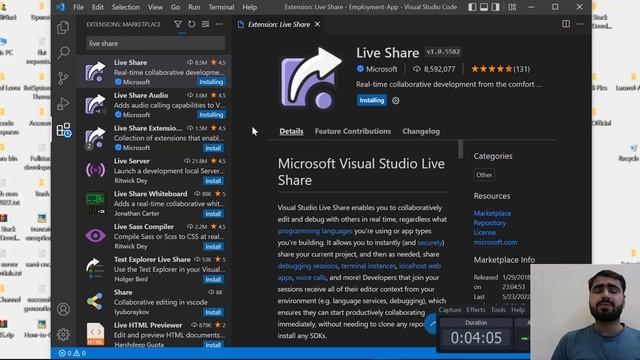Open the View menu

[155, 7]
